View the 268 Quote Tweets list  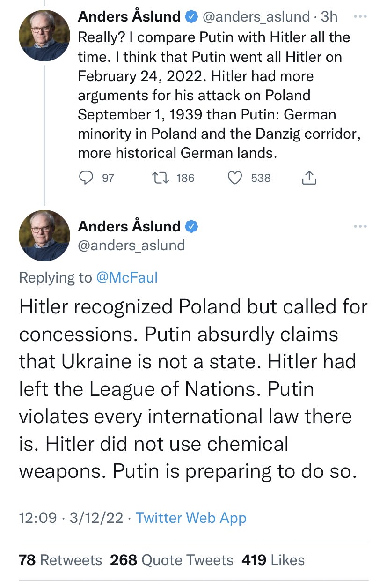click(x=171, y=560)
